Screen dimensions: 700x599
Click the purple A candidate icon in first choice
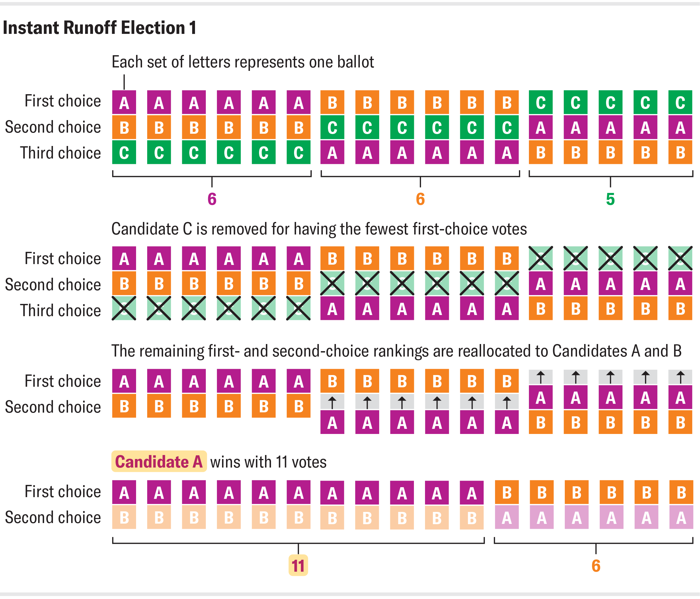(115, 96)
